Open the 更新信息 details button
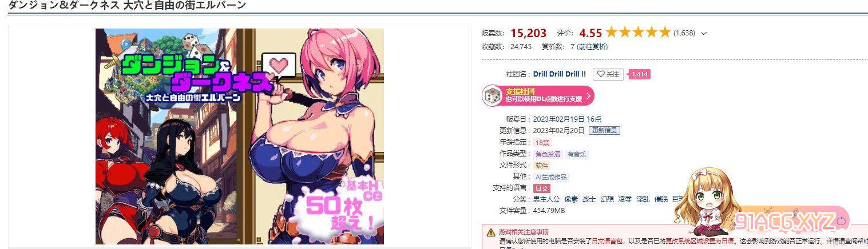The height and width of the screenshot is (249, 868). tap(604, 130)
